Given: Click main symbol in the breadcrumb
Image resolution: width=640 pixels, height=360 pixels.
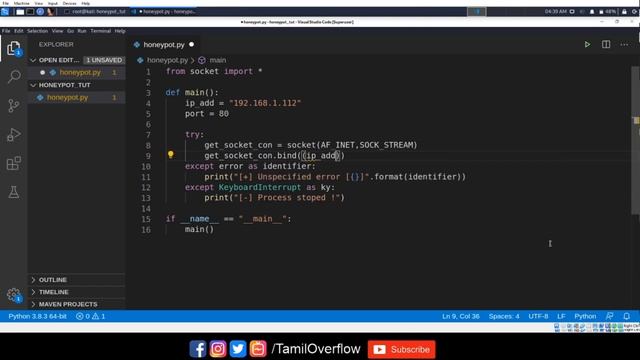Looking at the screenshot, I should pos(218,60).
